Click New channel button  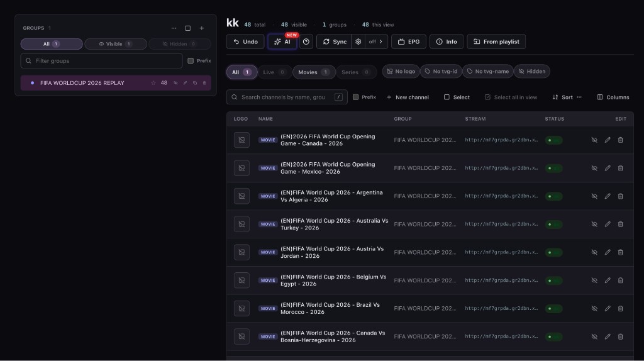pyautogui.click(x=408, y=97)
